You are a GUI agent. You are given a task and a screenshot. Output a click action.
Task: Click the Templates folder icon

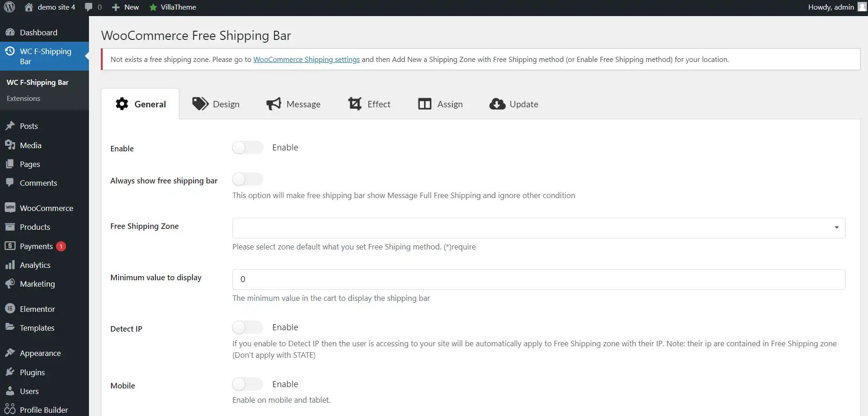point(10,327)
